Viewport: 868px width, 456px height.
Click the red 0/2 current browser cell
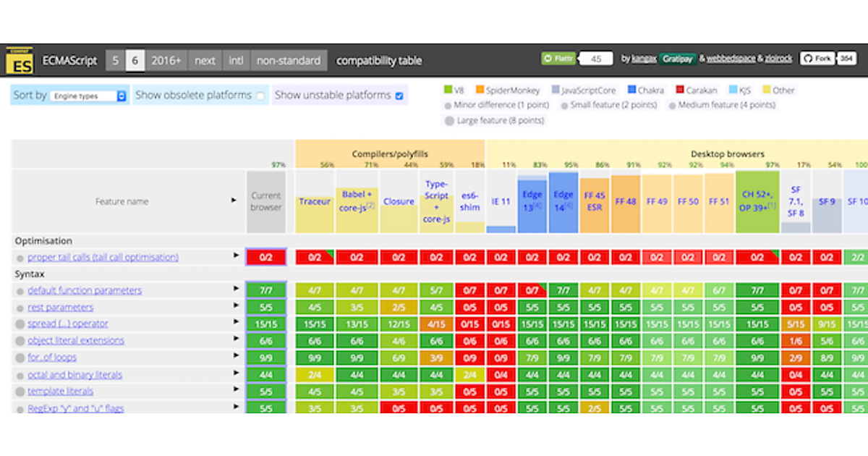[x=266, y=258]
